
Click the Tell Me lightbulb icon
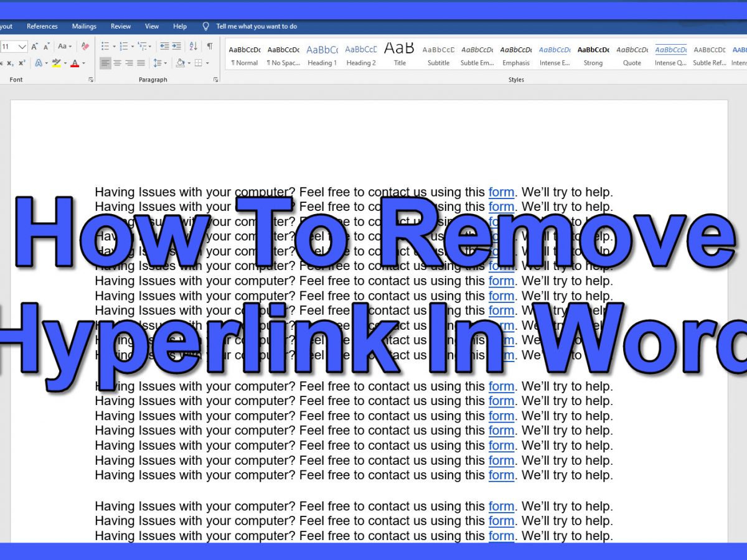pos(206,27)
